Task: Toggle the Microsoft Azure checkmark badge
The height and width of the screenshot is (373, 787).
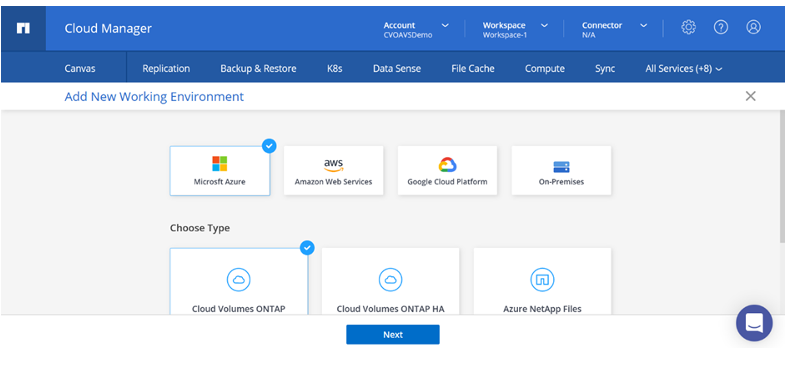Action: pos(269,146)
